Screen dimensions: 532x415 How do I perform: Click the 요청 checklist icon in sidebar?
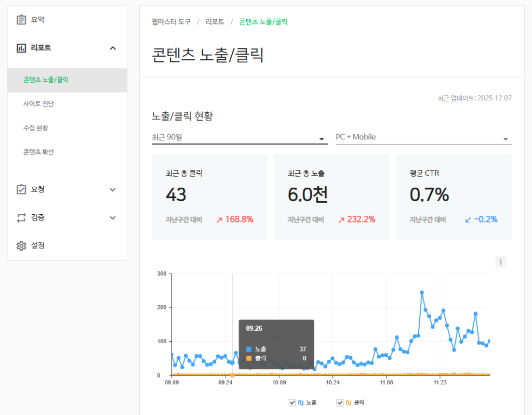pos(21,189)
